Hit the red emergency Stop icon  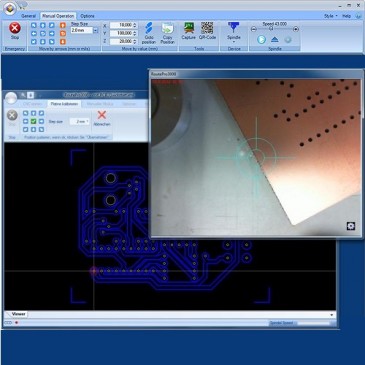point(15,28)
